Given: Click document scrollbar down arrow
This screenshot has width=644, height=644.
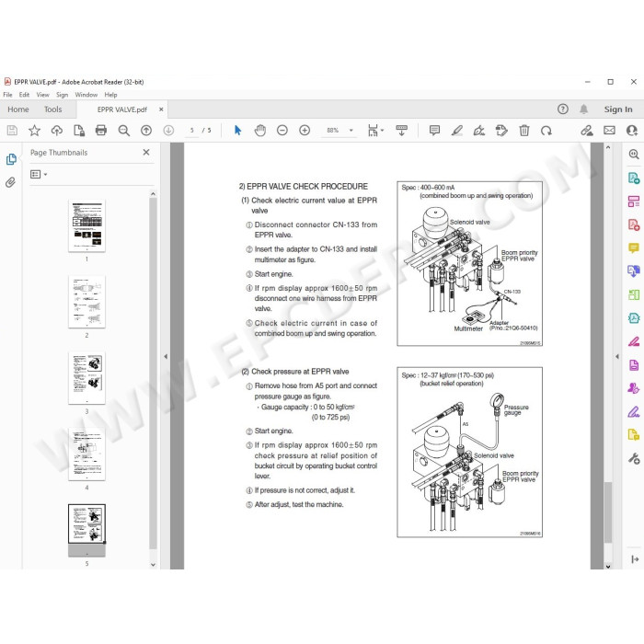Looking at the screenshot, I should pos(608,566).
